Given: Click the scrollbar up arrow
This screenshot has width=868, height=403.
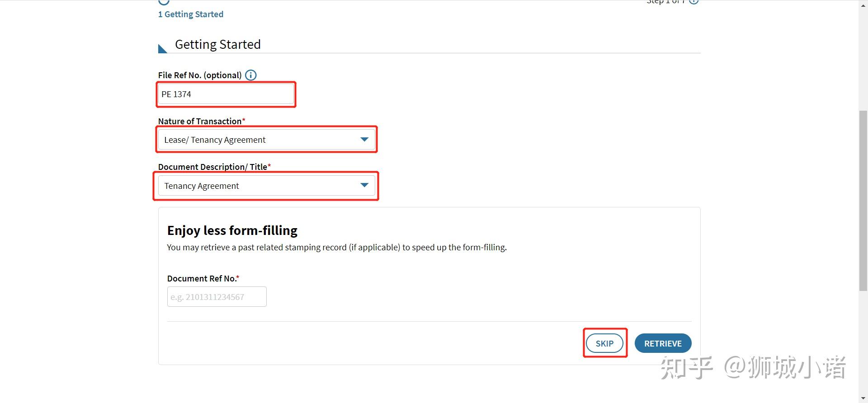Looking at the screenshot, I should click(x=863, y=4).
